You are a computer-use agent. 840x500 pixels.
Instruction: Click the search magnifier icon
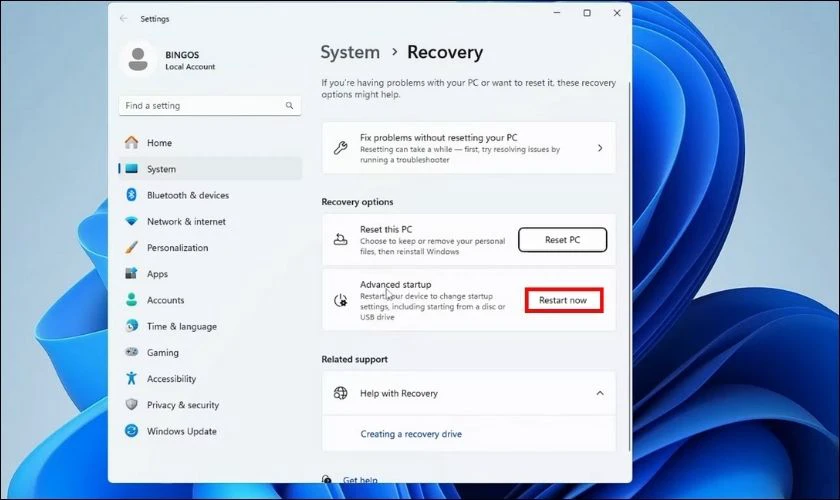289,106
